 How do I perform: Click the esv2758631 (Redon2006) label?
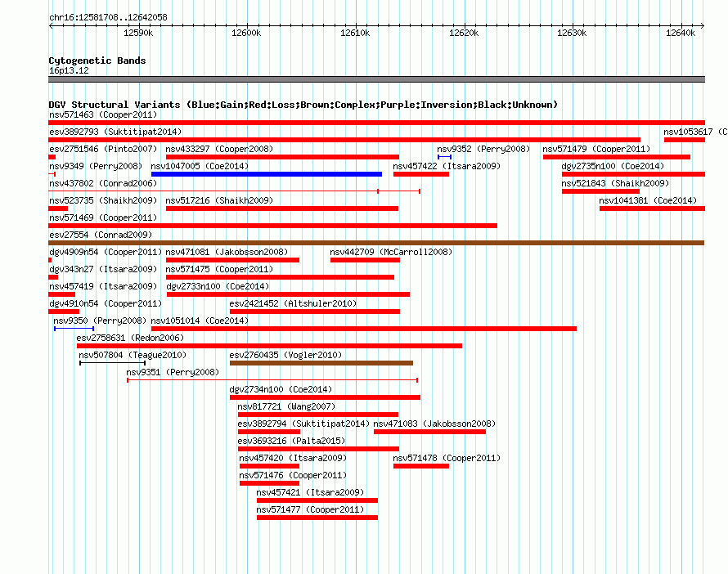pos(130,338)
